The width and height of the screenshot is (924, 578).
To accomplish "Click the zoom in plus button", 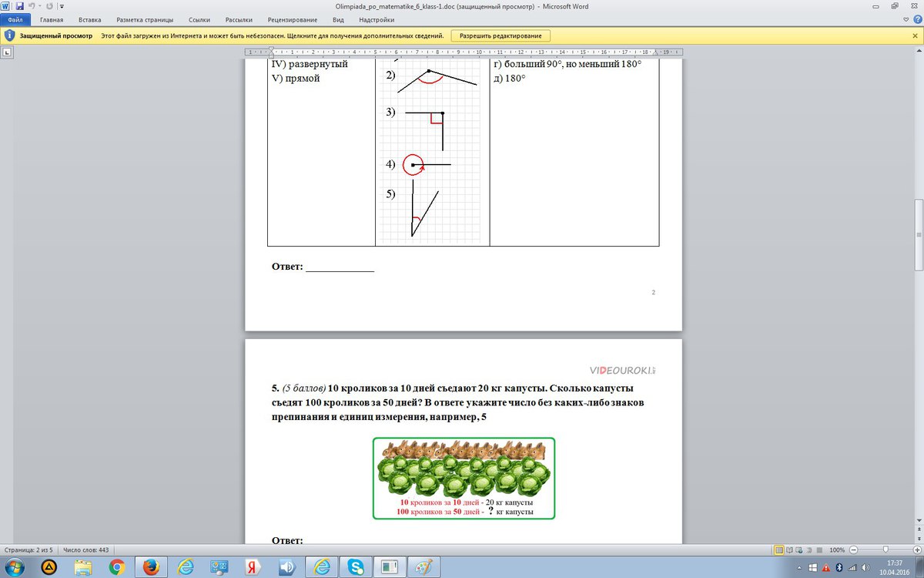I will click(916, 550).
